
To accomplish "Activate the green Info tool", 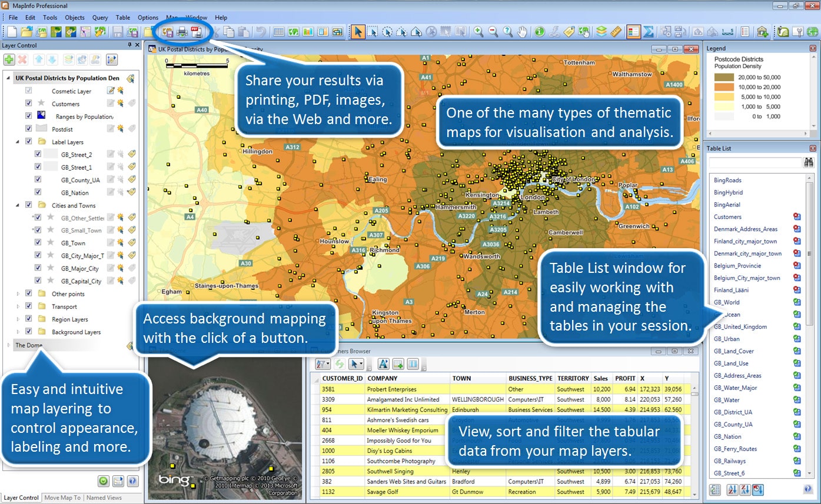I will pyautogui.click(x=540, y=32).
